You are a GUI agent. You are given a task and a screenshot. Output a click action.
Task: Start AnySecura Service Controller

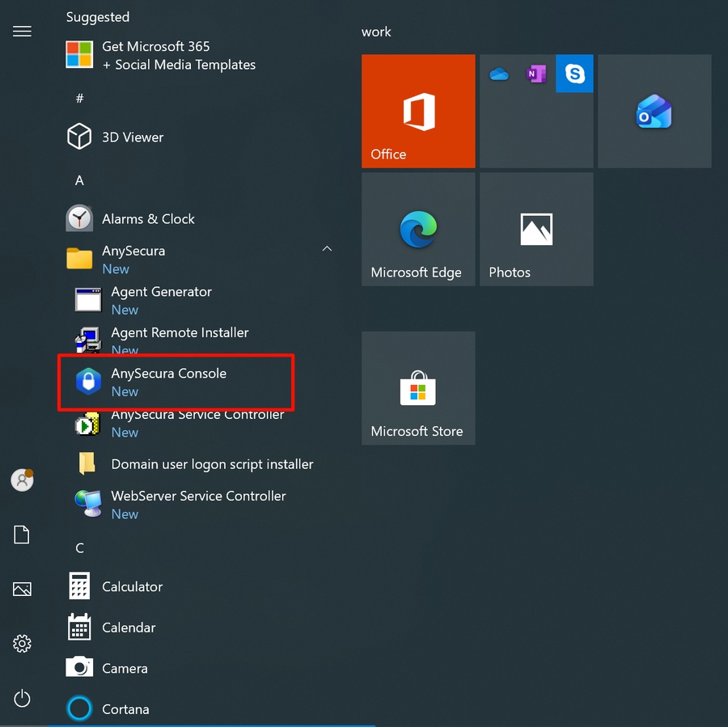point(197,416)
